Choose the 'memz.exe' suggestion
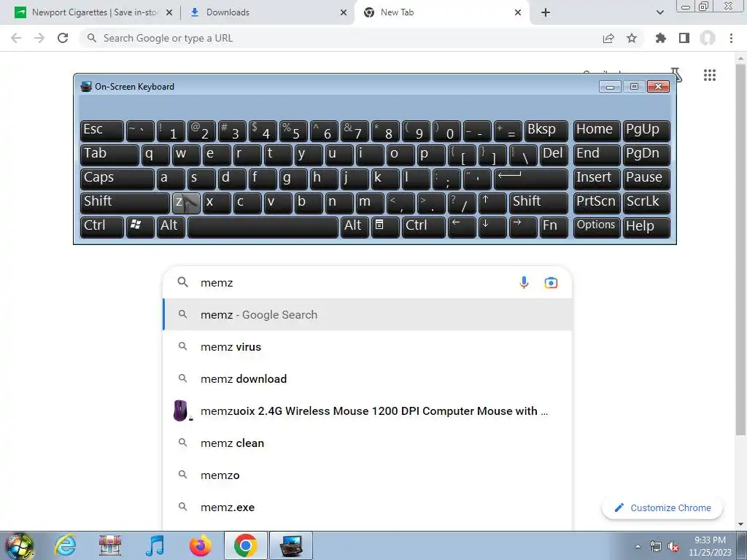The width and height of the screenshot is (747, 560). [x=368, y=507]
